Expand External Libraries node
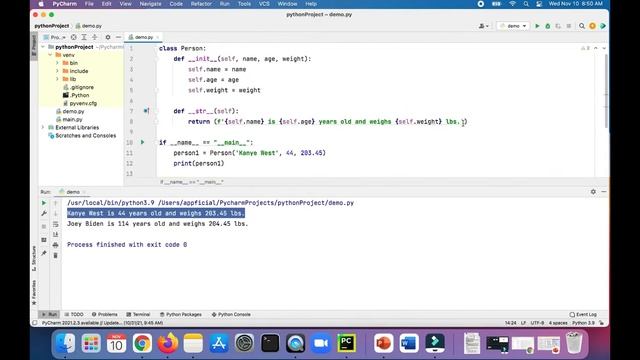This screenshot has width=640, height=360. [x=43, y=127]
